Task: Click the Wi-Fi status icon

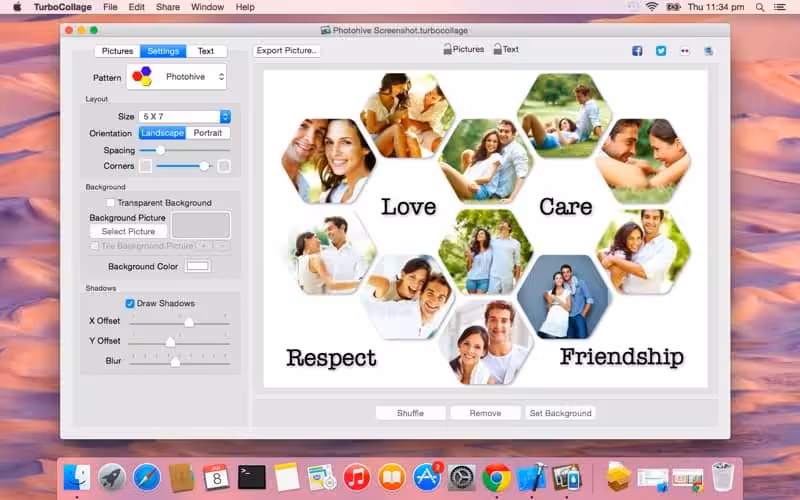Action: pos(652,7)
